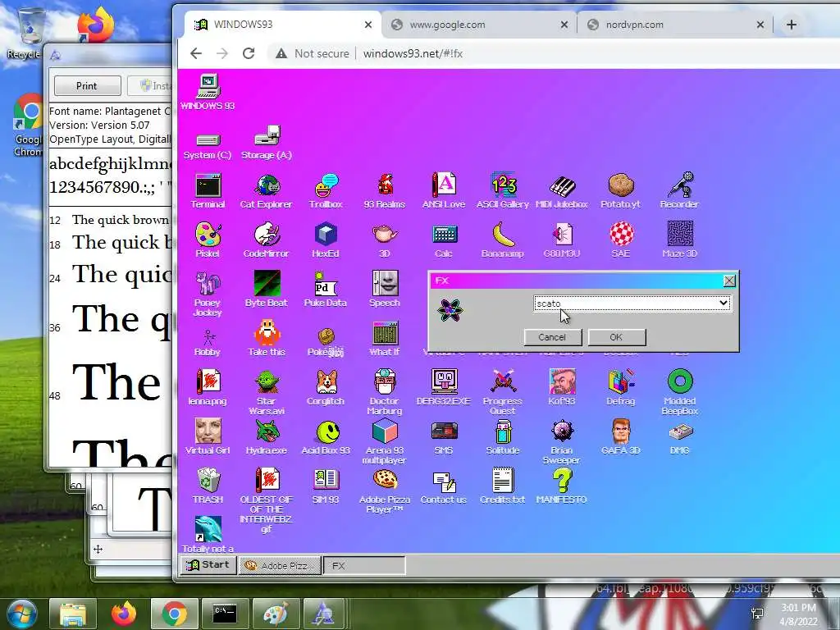Launch ANSI Love icon
Image resolution: width=840 pixels, height=630 pixels.
[444, 190]
